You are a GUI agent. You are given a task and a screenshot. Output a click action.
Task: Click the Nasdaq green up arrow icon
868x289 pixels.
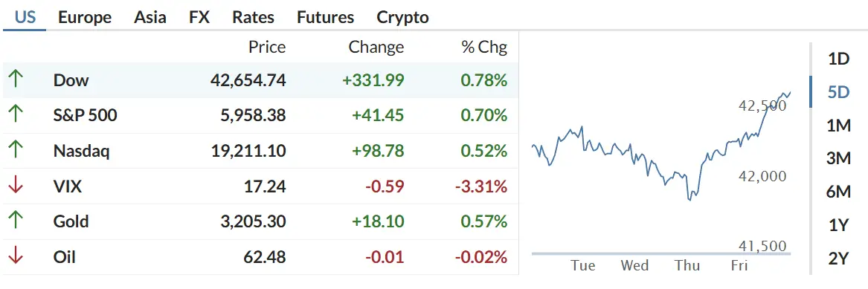[x=16, y=150]
